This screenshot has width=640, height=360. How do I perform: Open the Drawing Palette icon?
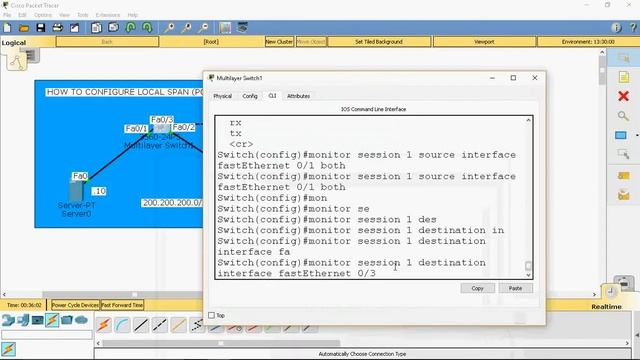[x=225, y=28]
